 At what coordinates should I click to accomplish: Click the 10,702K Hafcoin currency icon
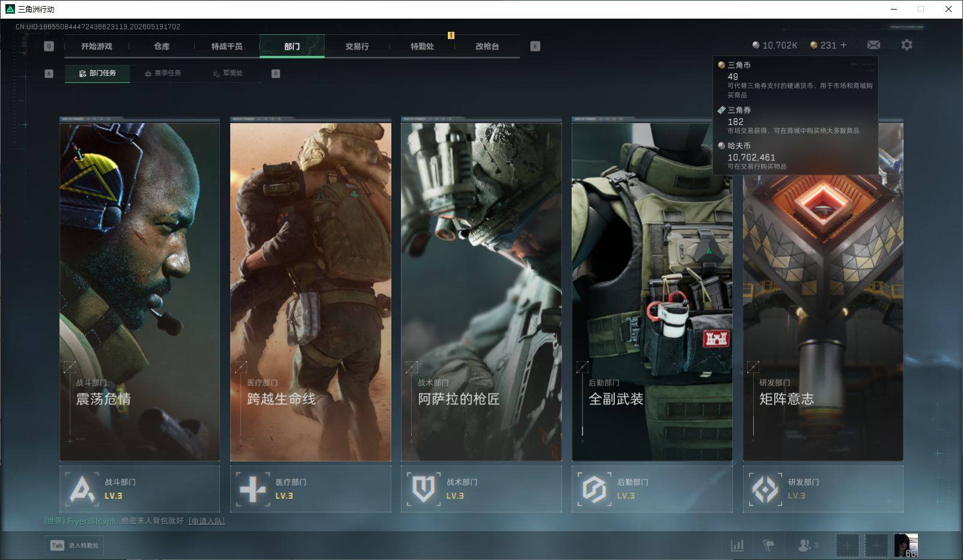756,45
